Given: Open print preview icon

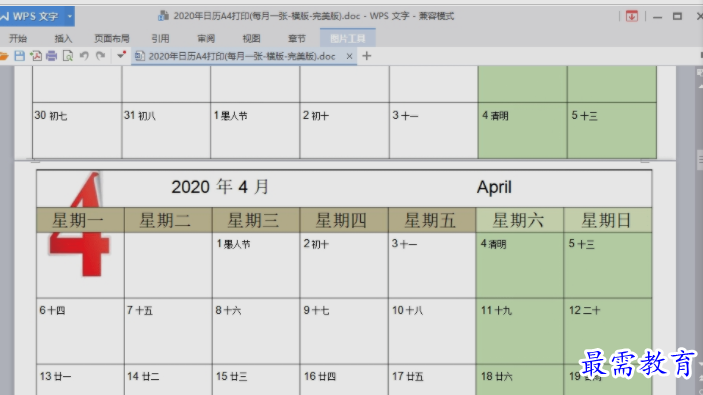Looking at the screenshot, I should tap(68, 56).
